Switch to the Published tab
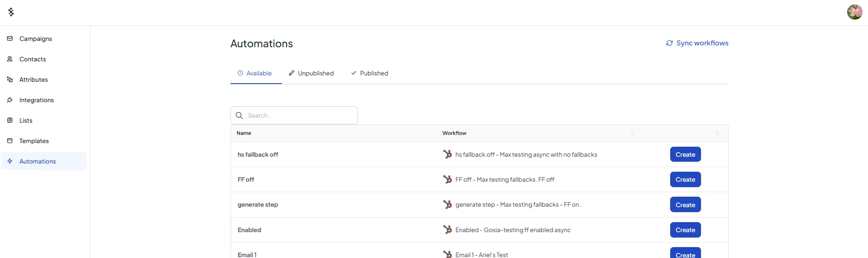Viewport: 868px width, 258px height. 370,73
